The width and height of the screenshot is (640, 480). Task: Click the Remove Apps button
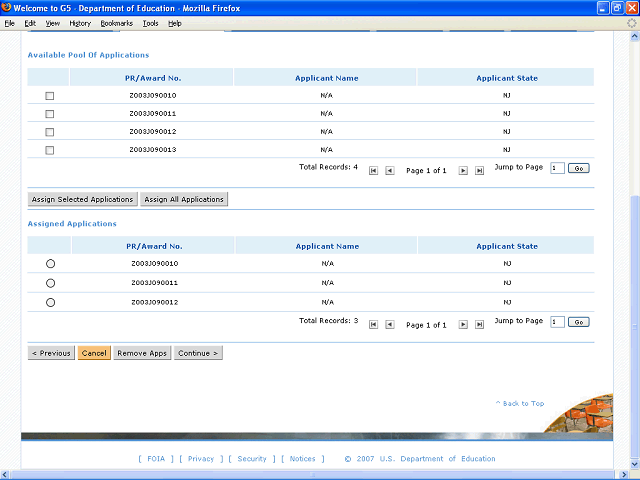pyautogui.click(x=142, y=353)
